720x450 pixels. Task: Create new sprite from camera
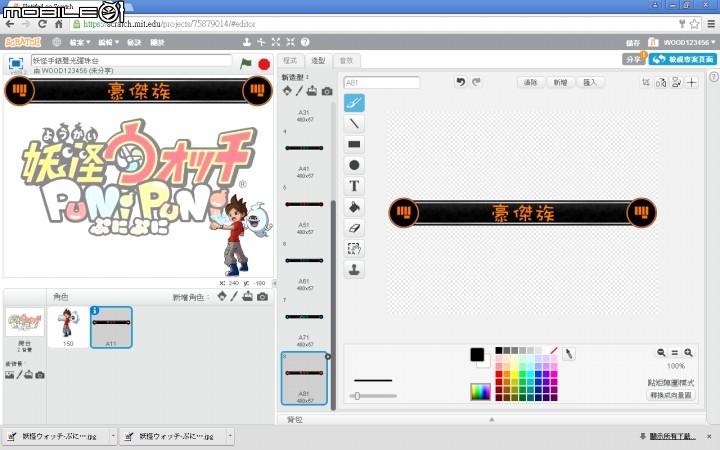[x=262, y=297]
